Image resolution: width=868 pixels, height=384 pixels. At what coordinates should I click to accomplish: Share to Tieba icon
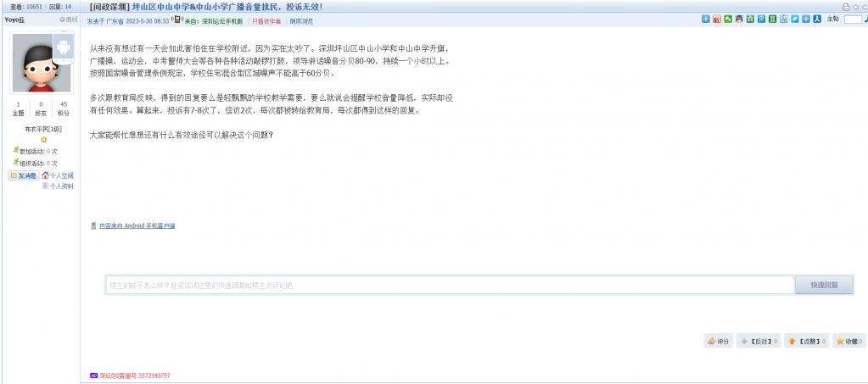click(x=784, y=19)
